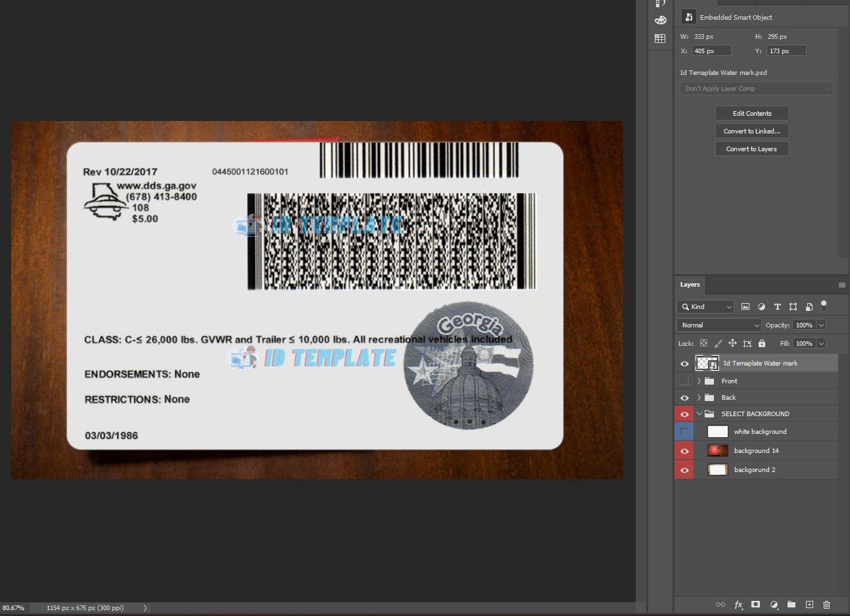Screen dimensions: 850x616
Task: Lock image pixels brush icon
Action: point(718,343)
